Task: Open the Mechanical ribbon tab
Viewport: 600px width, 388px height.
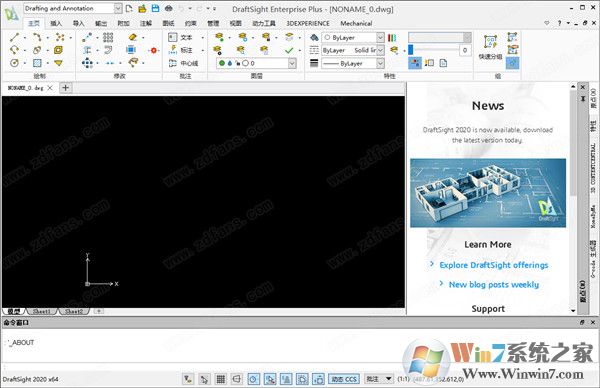Action: pyautogui.click(x=356, y=23)
